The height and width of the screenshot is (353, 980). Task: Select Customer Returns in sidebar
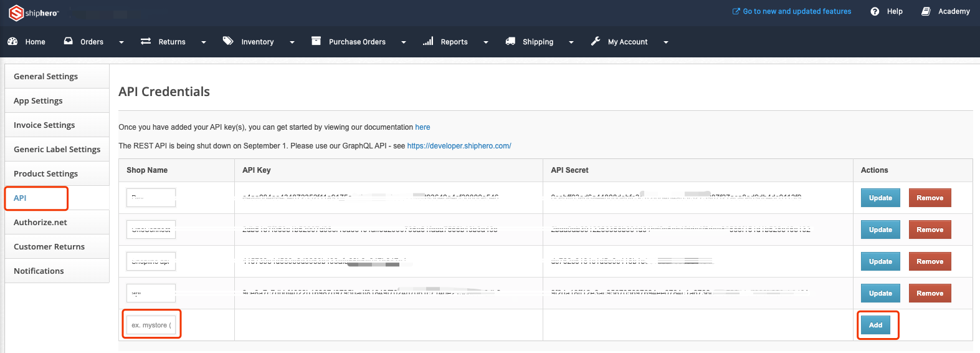[x=57, y=246]
